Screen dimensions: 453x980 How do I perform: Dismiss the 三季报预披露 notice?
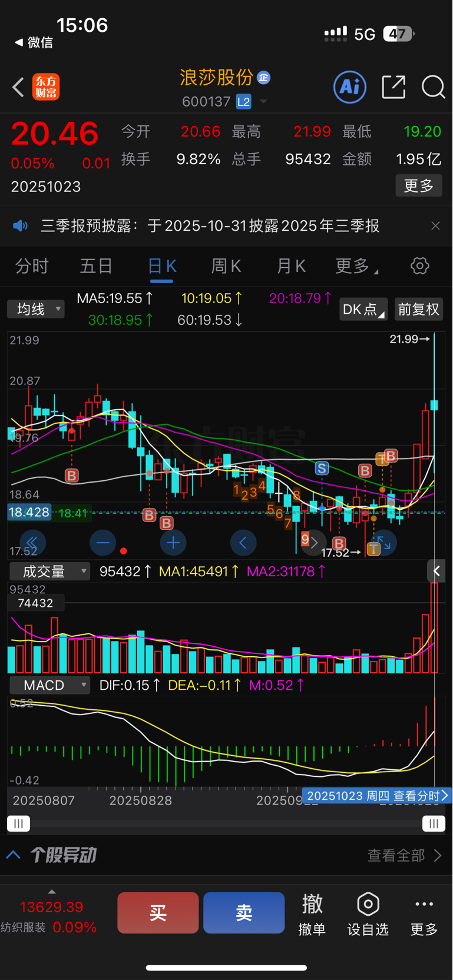click(435, 226)
